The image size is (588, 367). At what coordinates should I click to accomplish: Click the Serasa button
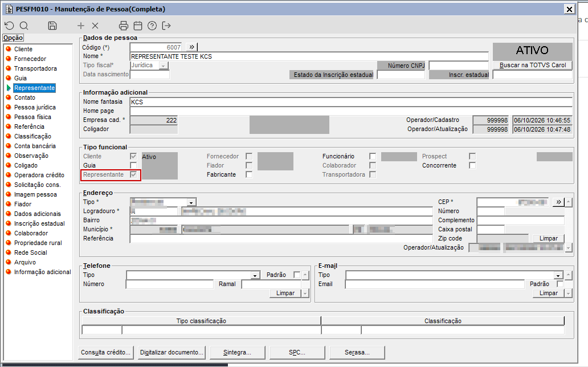pyautogui.click(x=357, y=352)
